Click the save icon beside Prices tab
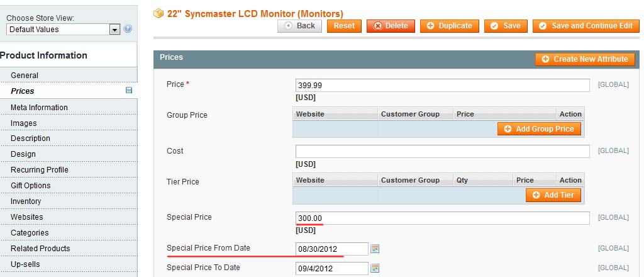The image size is (644, 277). [128, 91]
